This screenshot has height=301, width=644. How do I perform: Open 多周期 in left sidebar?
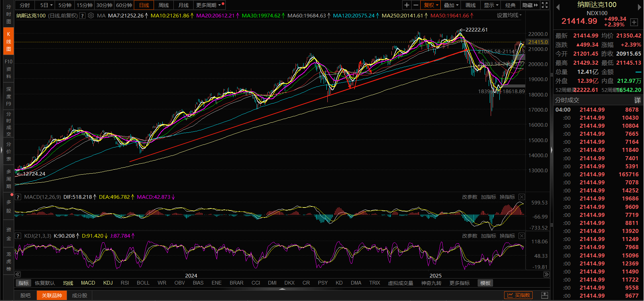(9, 179)
